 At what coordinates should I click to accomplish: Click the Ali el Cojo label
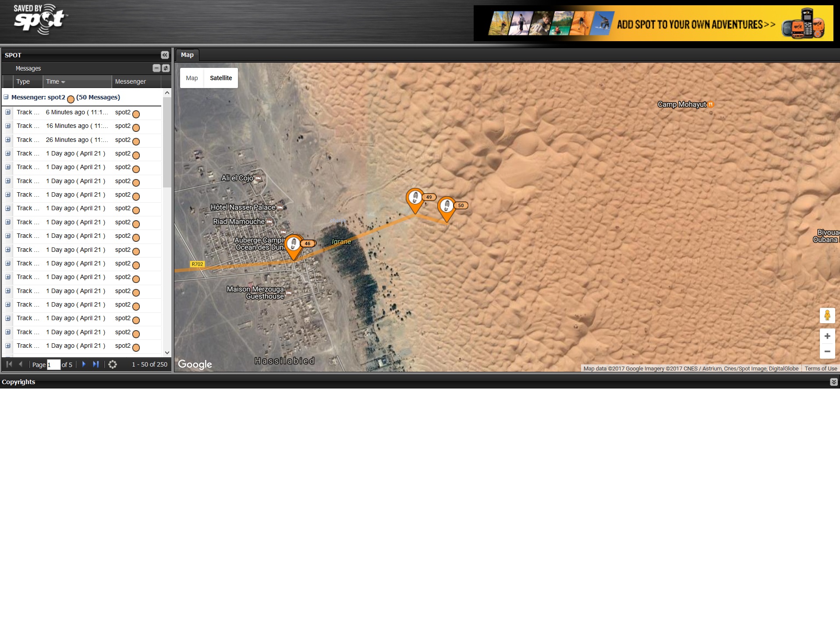tap(237, 178)
